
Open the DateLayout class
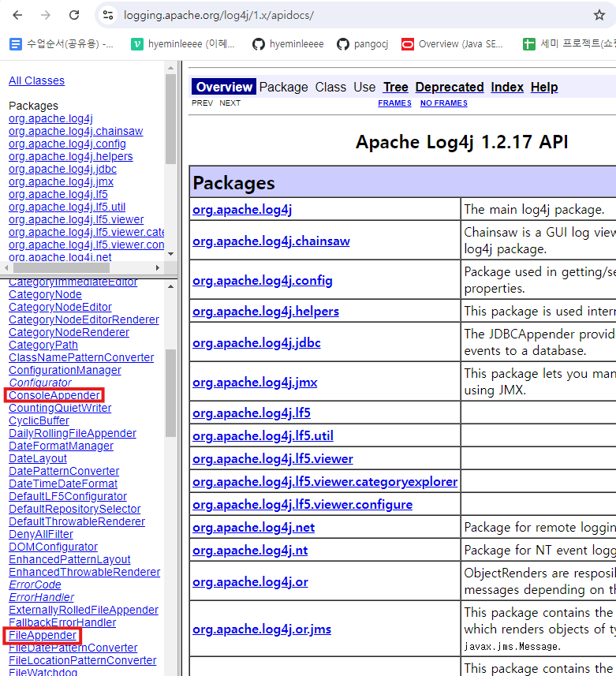(38, 458)
